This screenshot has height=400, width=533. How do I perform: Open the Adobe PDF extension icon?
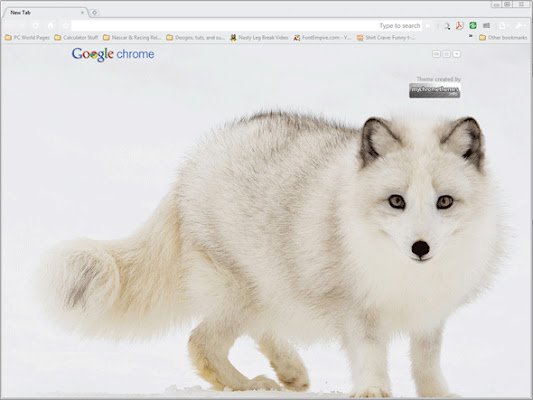(x=460, y=25)
